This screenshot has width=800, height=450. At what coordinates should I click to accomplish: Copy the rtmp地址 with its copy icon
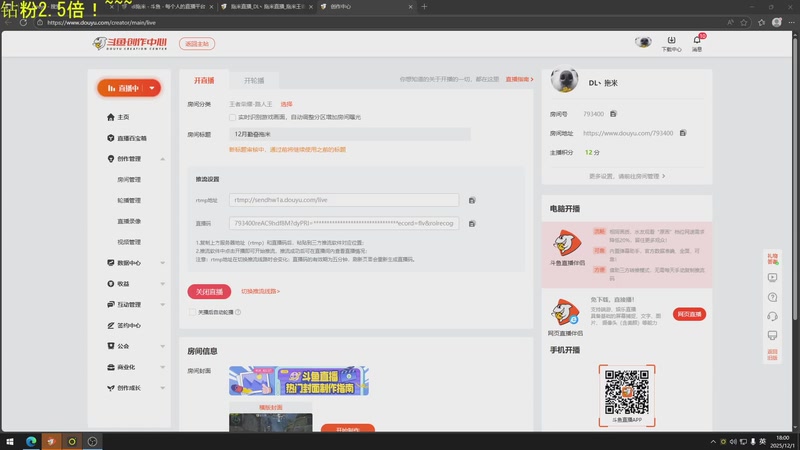tap(472, 201)
